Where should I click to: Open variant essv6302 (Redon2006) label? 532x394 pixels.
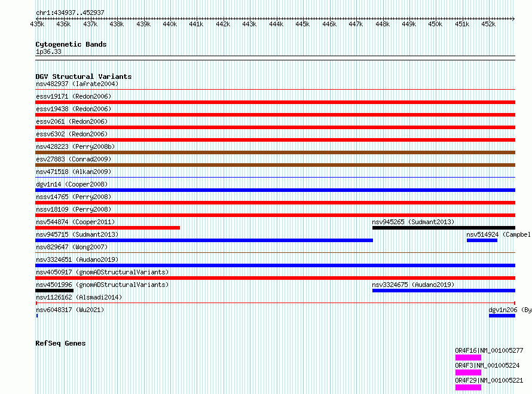click(x=72, y=134)
